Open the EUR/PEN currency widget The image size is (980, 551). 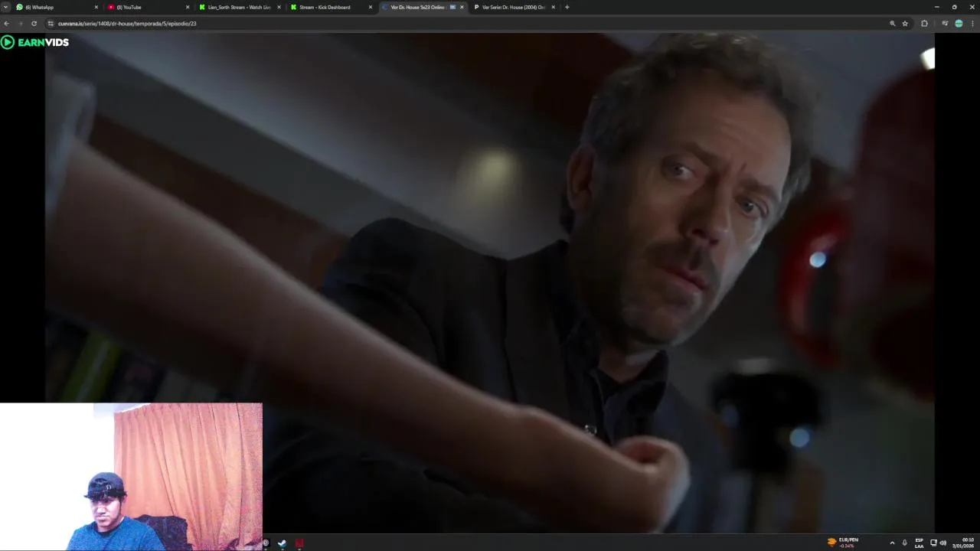pos(843,543)
